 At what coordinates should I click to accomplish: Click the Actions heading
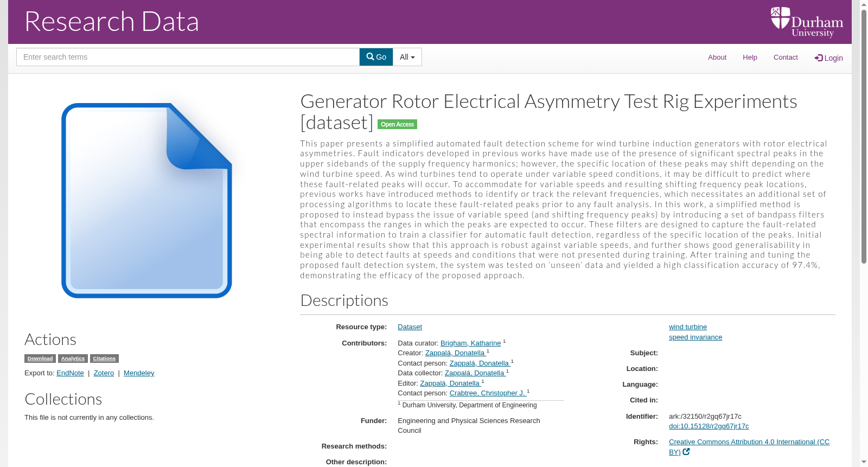point(50,340)
